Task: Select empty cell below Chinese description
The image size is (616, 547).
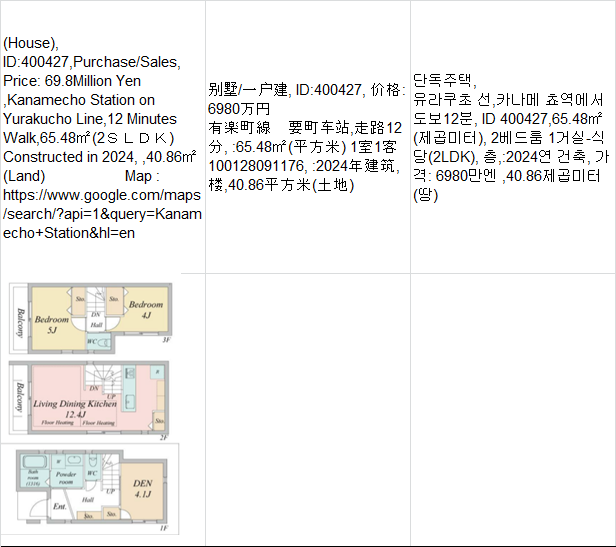Action: 307,410
